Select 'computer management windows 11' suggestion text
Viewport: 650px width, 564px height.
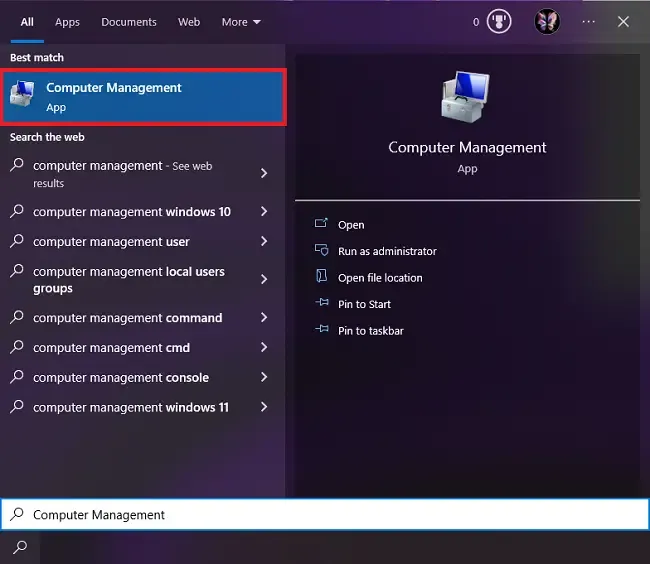click(x=131, y=407)
